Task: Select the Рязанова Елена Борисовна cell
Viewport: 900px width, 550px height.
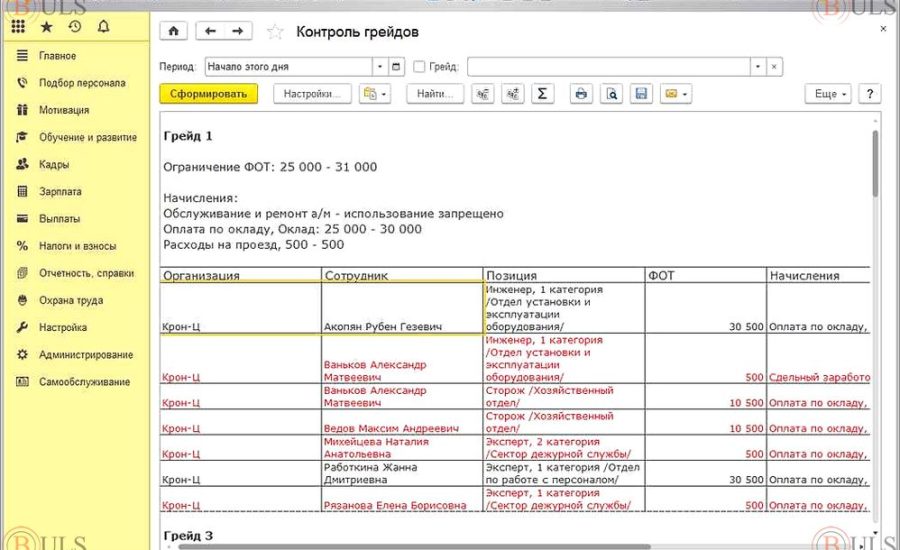Action: coord(402,499)
